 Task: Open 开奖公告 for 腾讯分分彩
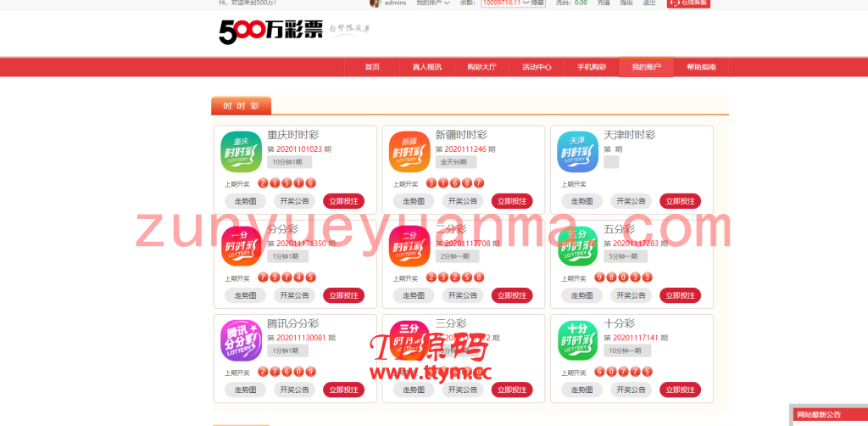point(294,390)
